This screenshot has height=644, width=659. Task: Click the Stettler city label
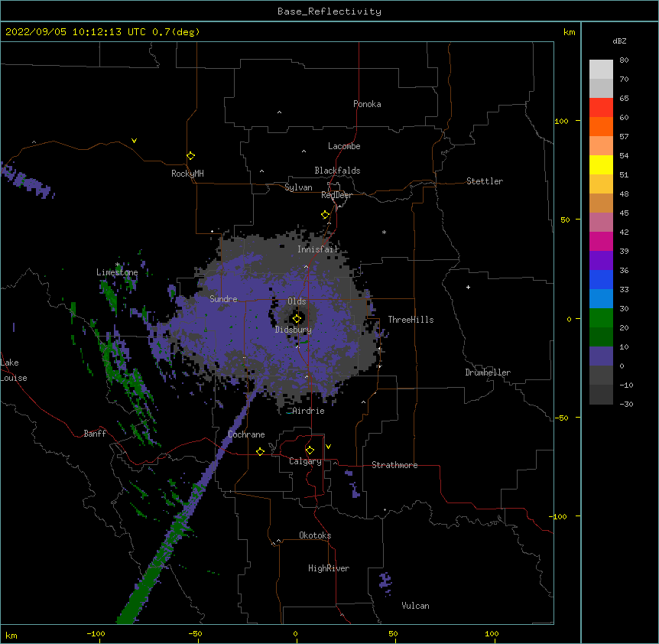tap(485, 181)
